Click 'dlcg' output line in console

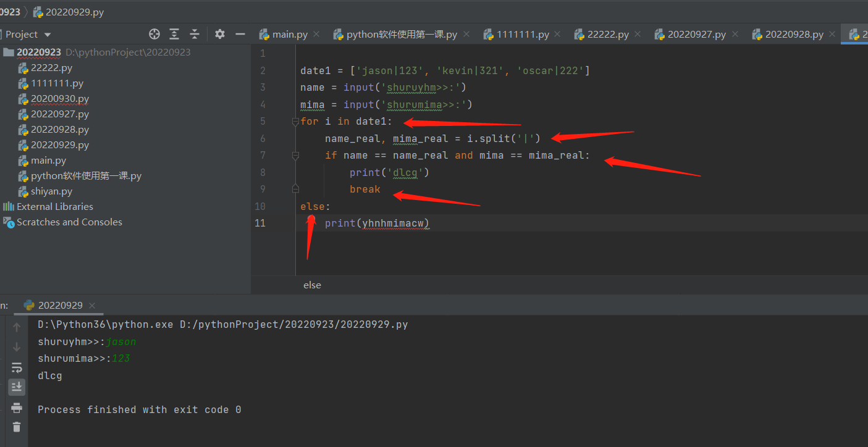[50, 375]
